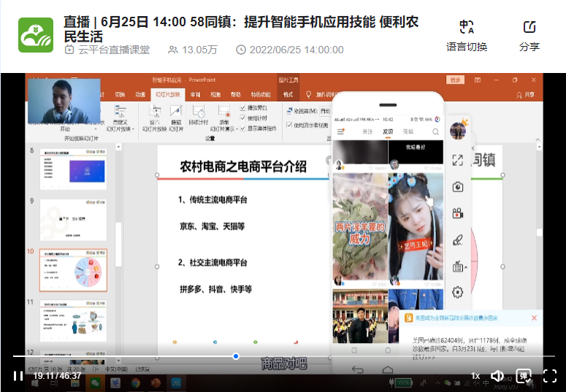Viewport: 566px width, 392px height.
Task: Click the phone mirror settings gear icon
Action: (x=458, y=292)
